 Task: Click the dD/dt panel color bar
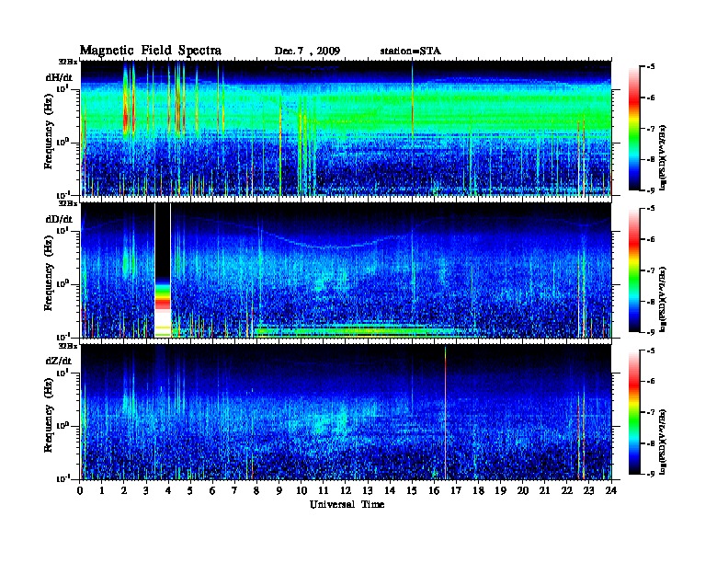click(634, 270)
